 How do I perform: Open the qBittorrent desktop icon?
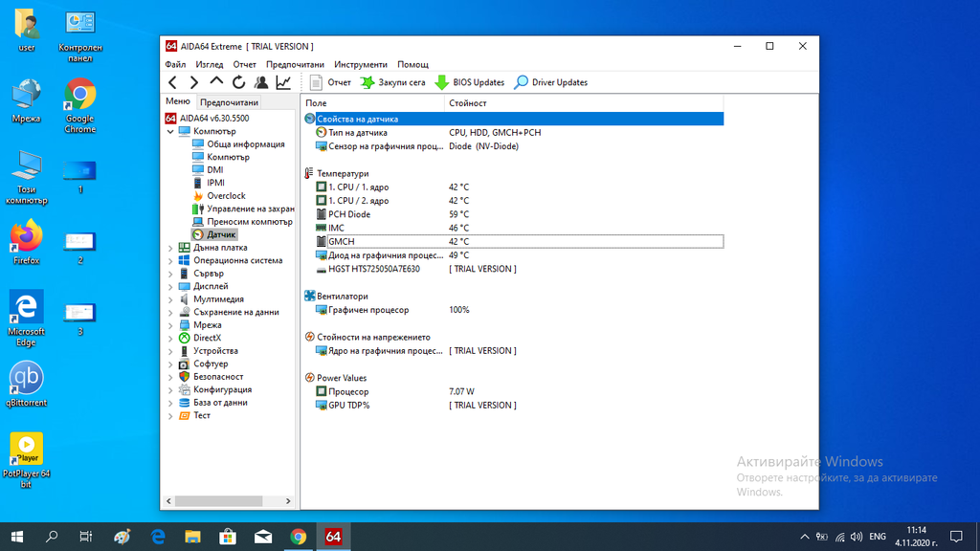click(26, 383)
